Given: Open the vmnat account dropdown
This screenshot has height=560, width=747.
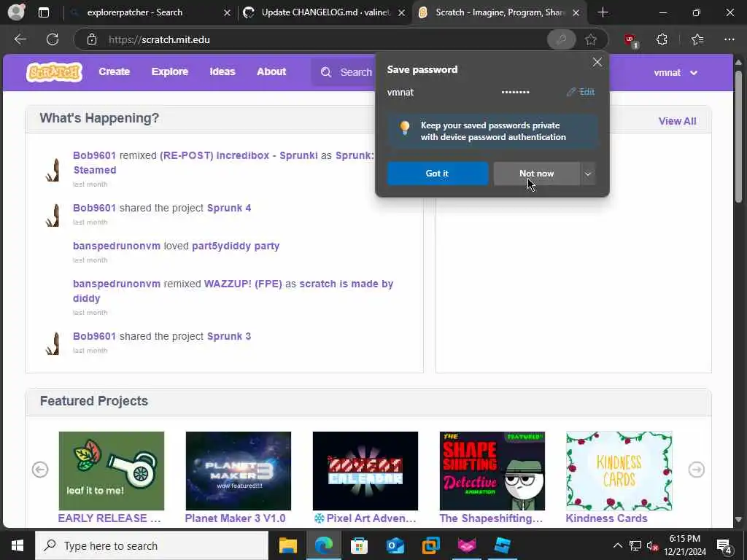Looking at the screenshot, I should [676, 72].
